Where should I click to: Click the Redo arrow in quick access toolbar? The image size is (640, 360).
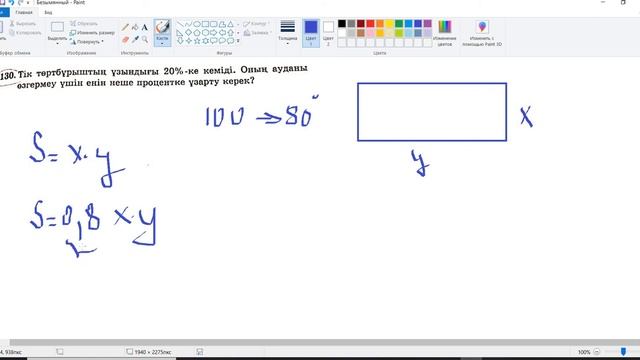[x=20, y=2]
